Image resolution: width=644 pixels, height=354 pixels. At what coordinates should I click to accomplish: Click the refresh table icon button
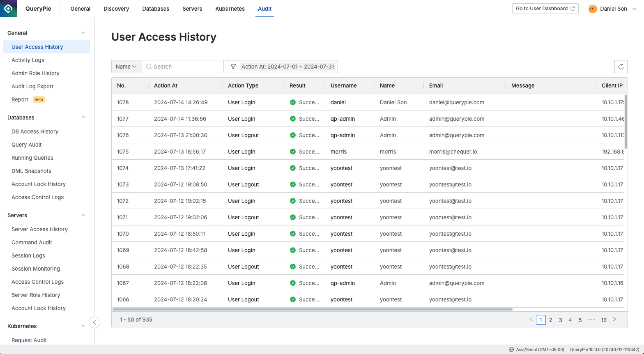click(x=621, y=67)
